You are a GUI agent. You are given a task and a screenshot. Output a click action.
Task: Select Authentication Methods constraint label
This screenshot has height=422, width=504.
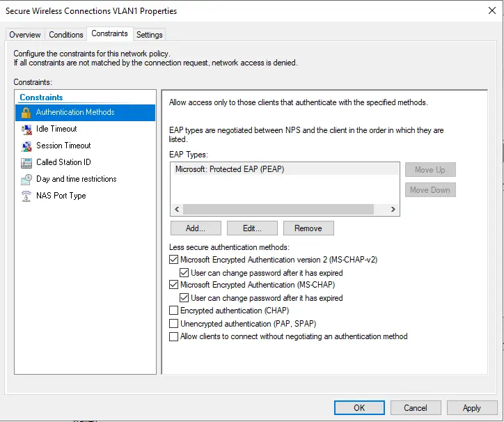point(75,112)
